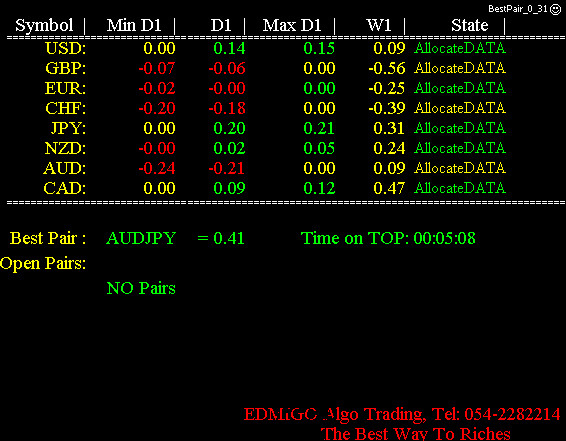Select the BestPair_0_31 expert label
The image size is (566, 441).
[518, 9]
